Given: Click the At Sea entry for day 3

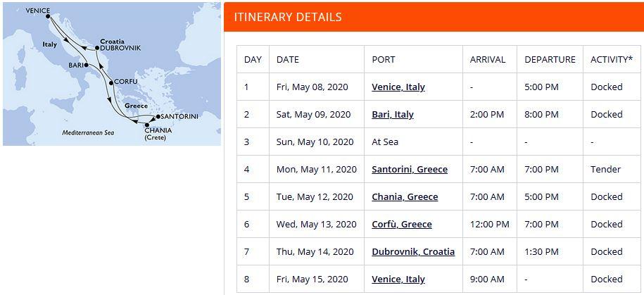Looking at the screenshot, I should (385, 142).
